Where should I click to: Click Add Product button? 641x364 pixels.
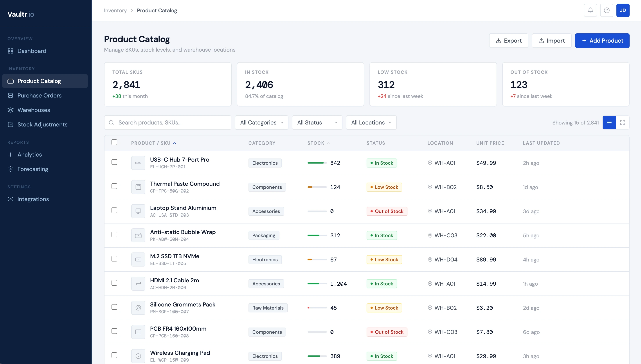click(602, 40)
